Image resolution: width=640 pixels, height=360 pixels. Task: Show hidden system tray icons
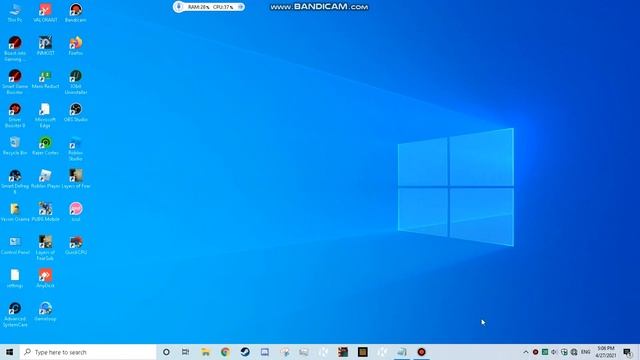click(526, 352)
